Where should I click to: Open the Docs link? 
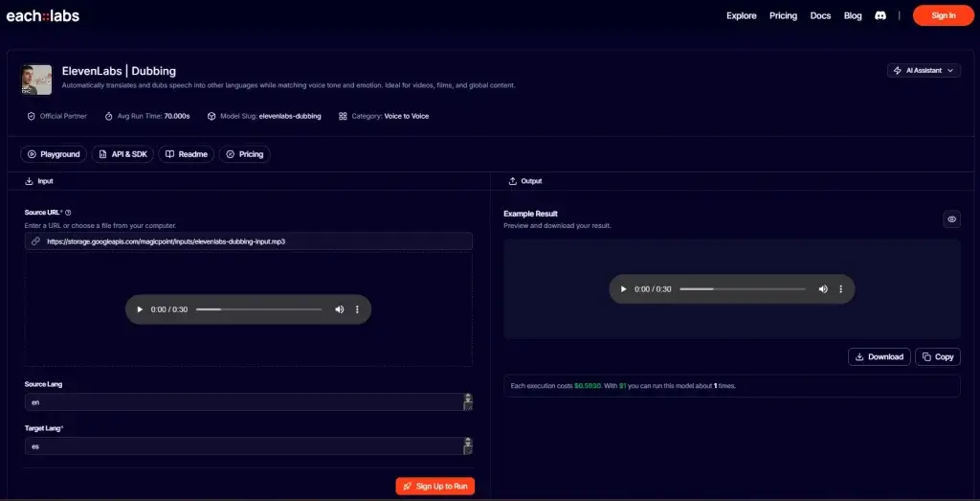[x=820, y=15]
